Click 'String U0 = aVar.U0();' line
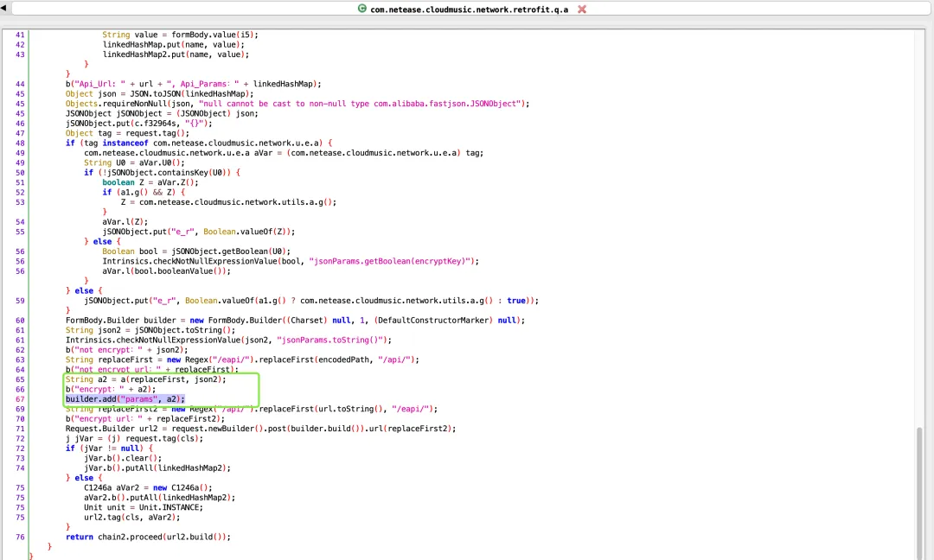 click(134, 162)
